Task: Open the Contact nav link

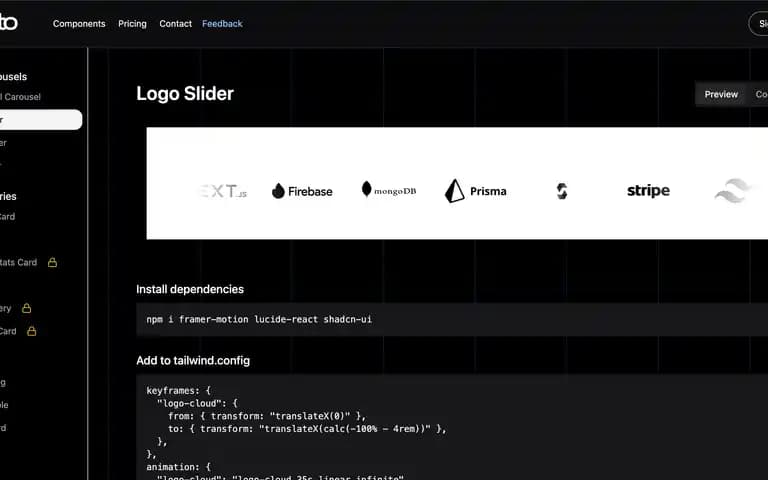Action: (x=175, y=24)
